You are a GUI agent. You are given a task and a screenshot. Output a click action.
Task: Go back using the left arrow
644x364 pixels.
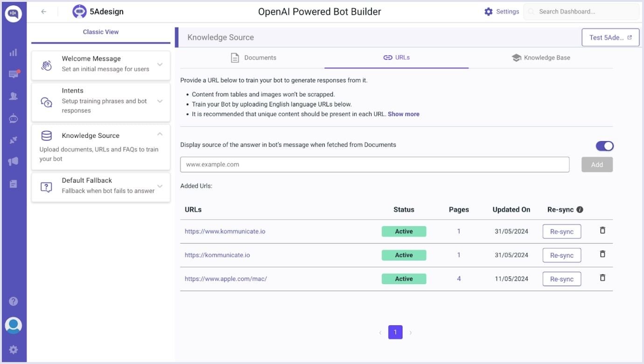point(44,12)
